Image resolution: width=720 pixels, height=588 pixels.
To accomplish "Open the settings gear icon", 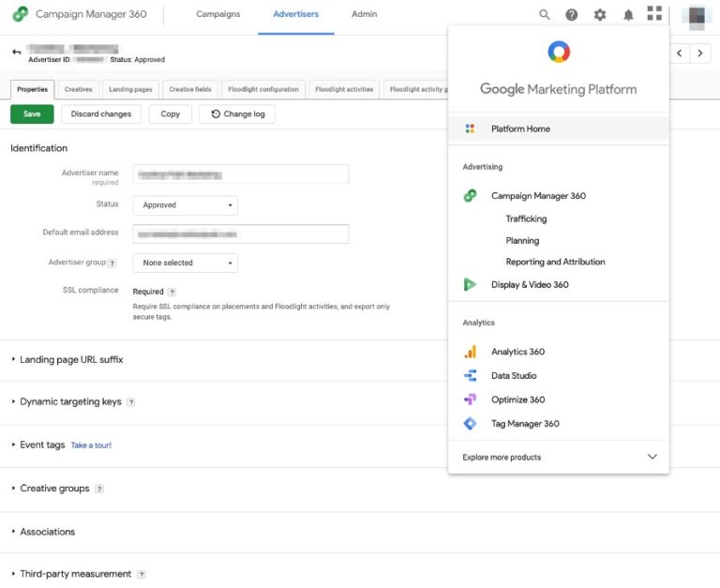I will pyautogui.click(x=600, y=15).
